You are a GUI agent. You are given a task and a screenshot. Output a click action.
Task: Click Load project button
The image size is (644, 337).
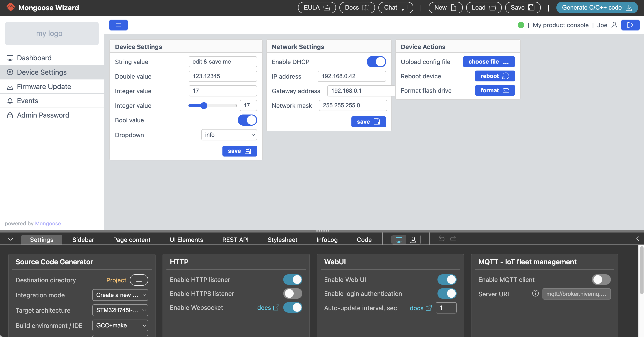tap(483, 7)
